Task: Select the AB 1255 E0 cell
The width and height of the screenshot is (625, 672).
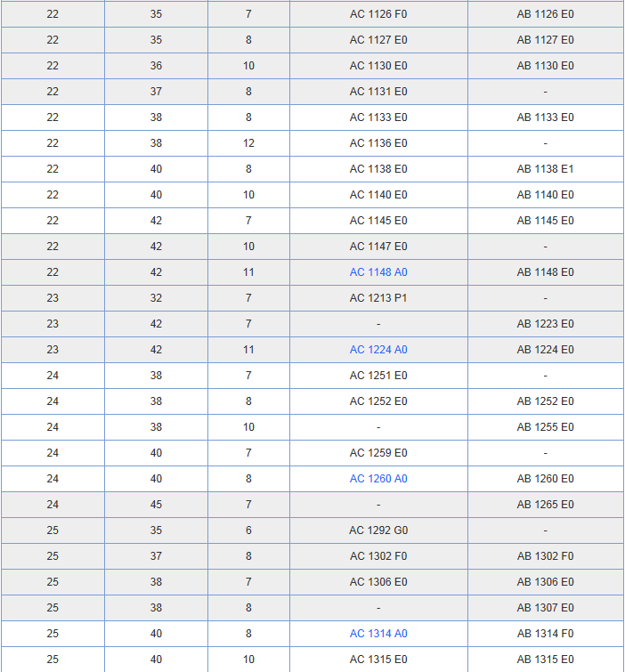Action: 545,427
